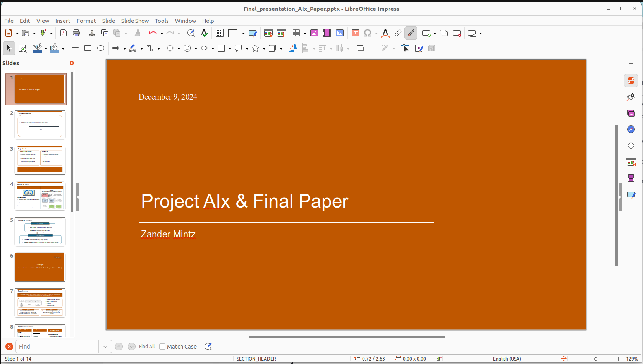
Task: Expand the Insert Table dropdown arrow
Action: pyautogui.click(x=305, y=34)
